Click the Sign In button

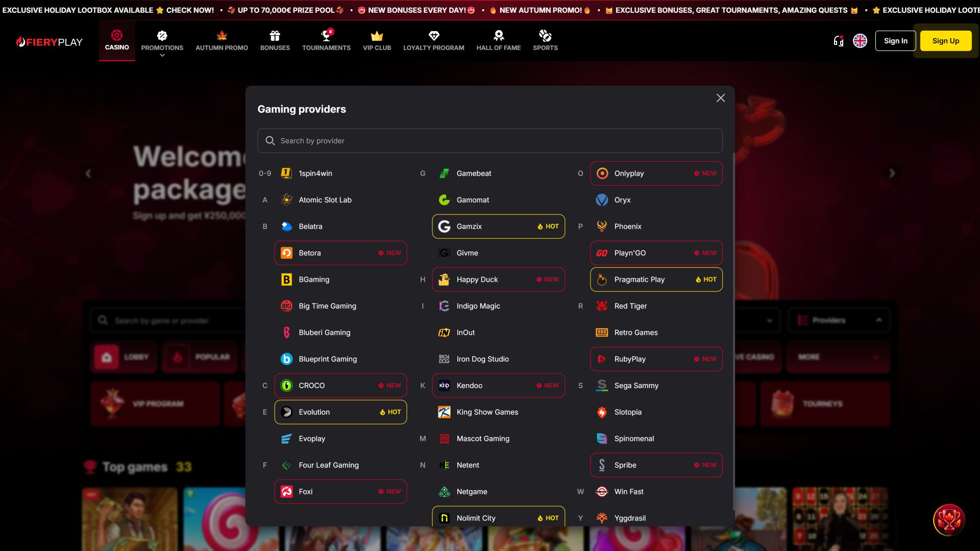[896, 41]
